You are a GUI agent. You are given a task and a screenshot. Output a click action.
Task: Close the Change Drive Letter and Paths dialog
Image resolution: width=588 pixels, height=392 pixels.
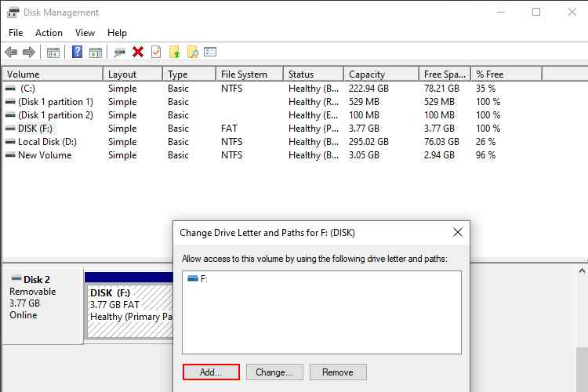tap(457, 233)
